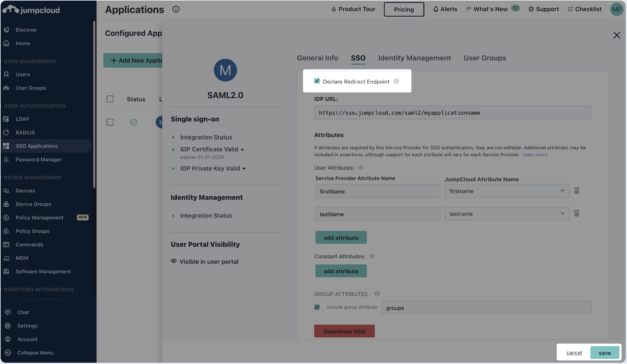627x364 pixels.
Task: Click the trash icon beside firstName attribute
Action: pos(576,191)
